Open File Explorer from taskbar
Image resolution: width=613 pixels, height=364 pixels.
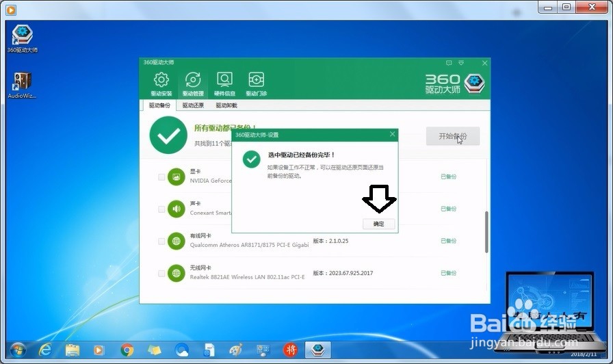tap(73, 350)
